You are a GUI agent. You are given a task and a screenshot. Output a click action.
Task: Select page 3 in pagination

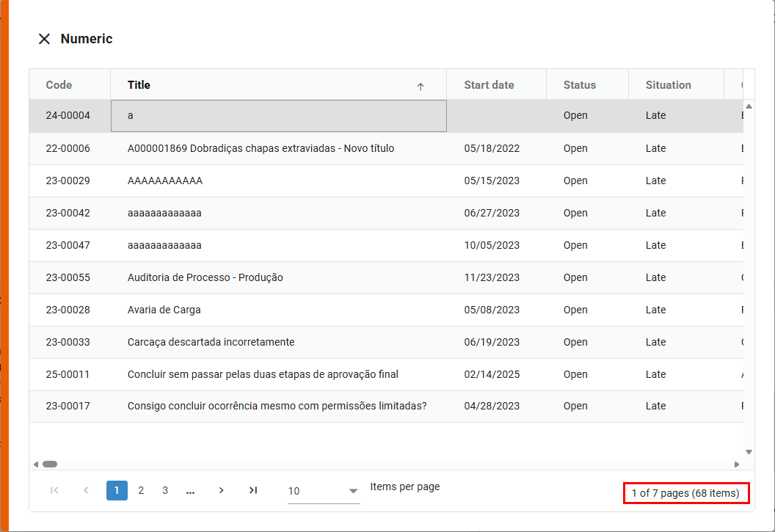[x=165, y=490]
